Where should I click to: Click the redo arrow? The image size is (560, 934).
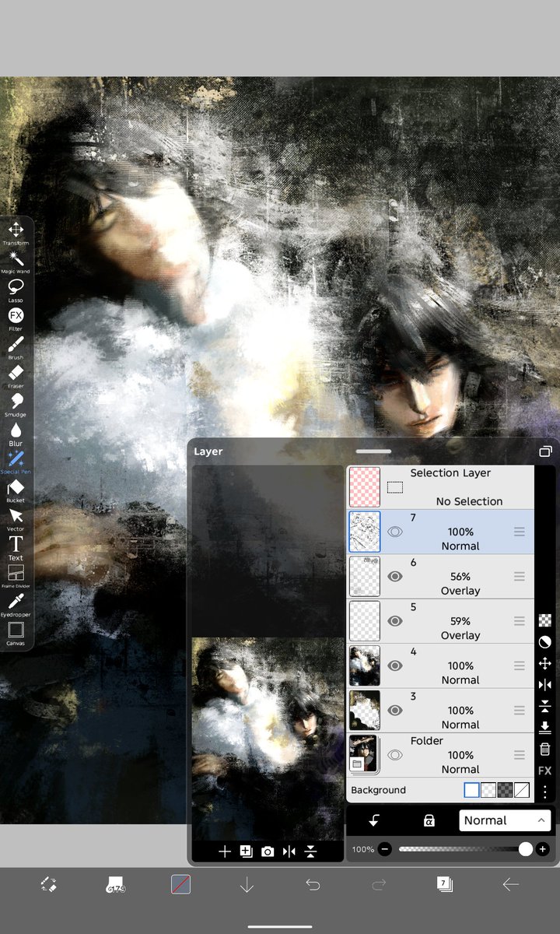pos(379,884)
